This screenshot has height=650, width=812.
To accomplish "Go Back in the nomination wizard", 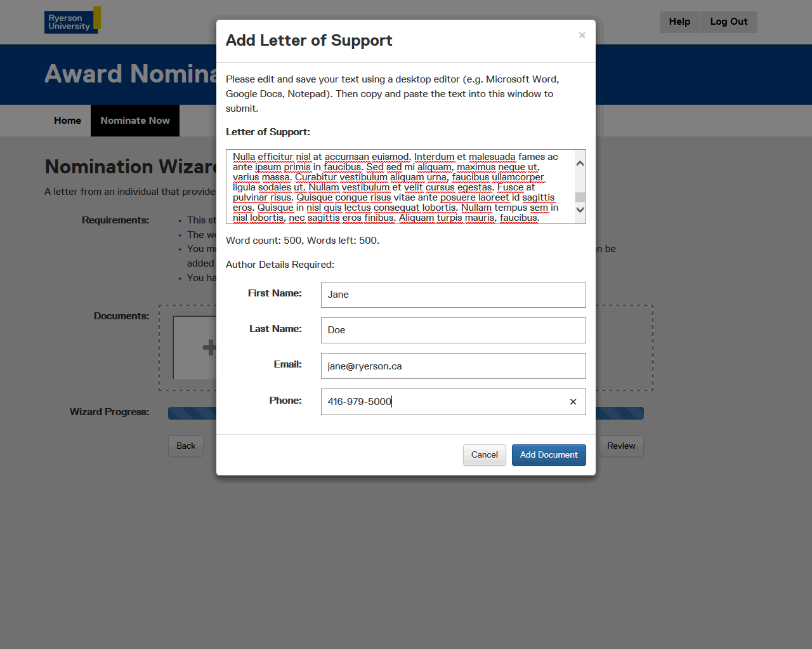I will tap(186, 446).
